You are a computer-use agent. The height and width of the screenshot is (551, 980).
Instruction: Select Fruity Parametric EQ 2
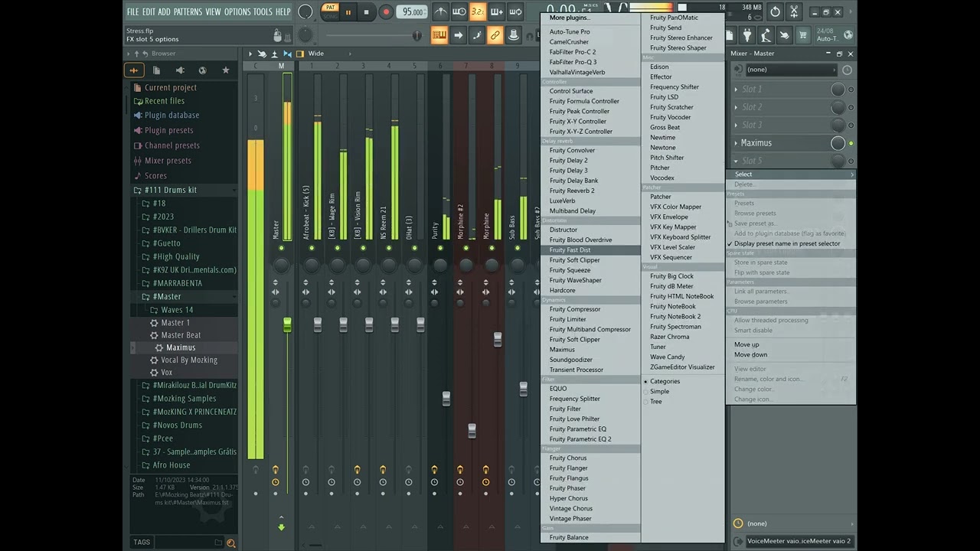coord(580,439)
